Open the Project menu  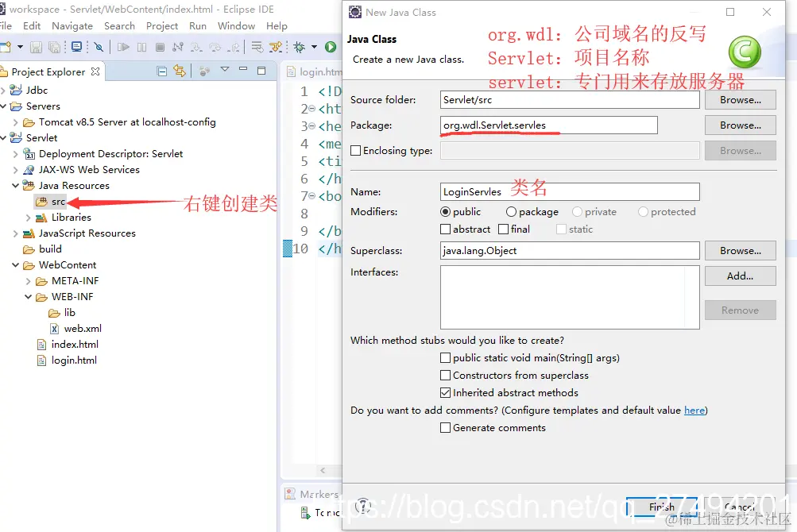click(162, 26)
